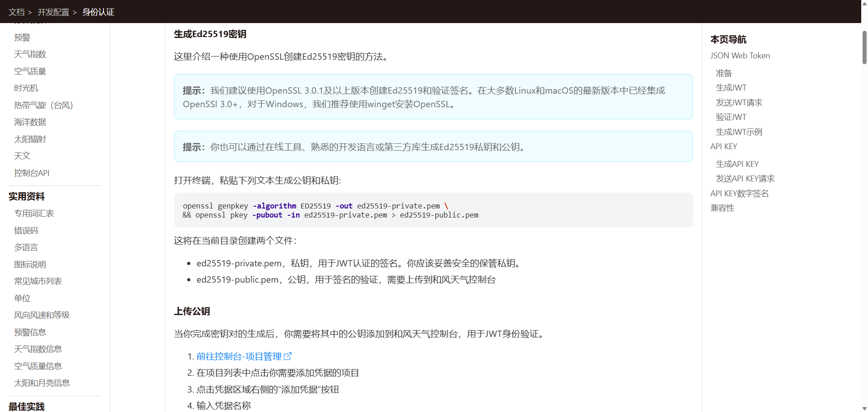Viewport: 868px width, 412px height.
Task: Open the 前往控制台-项目管理 link
Action: tap(239, 356)
